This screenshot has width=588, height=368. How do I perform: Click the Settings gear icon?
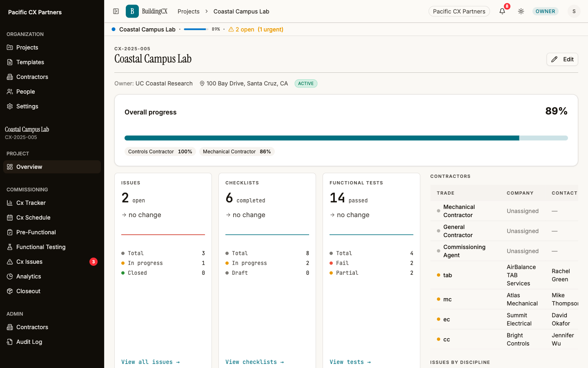click(x=10, y=106)
